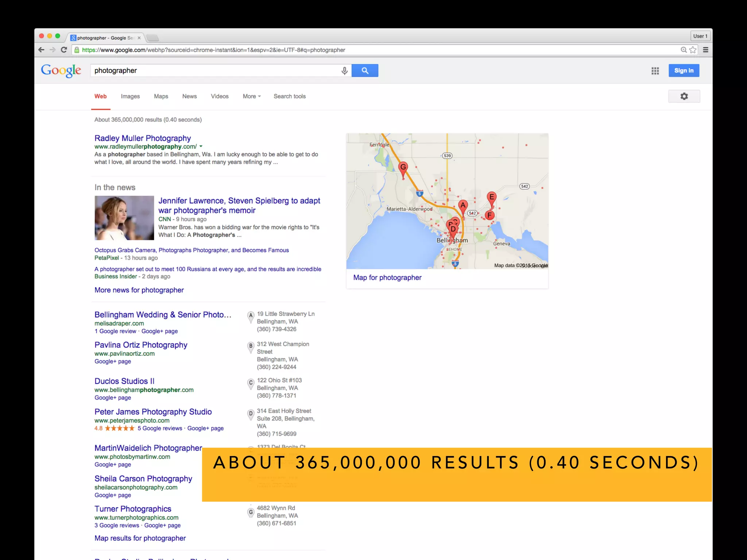
Task: Click map pin F on the map
Action: 489,215
